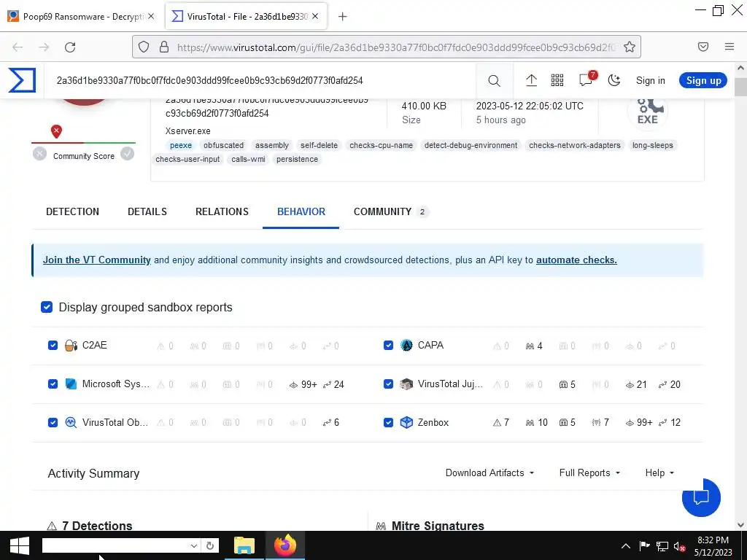Click the persistence tag
Viewport: 747px width, 560px height.
297,159
